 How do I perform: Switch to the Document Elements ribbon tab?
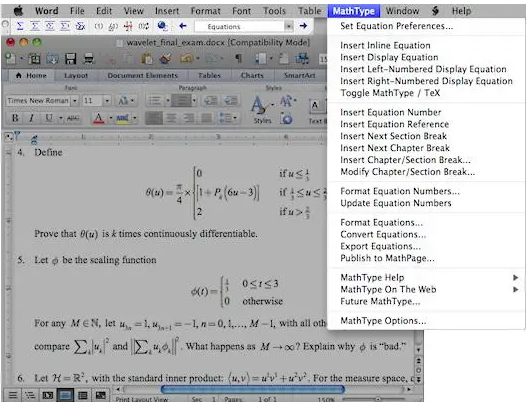coord(143,76)
